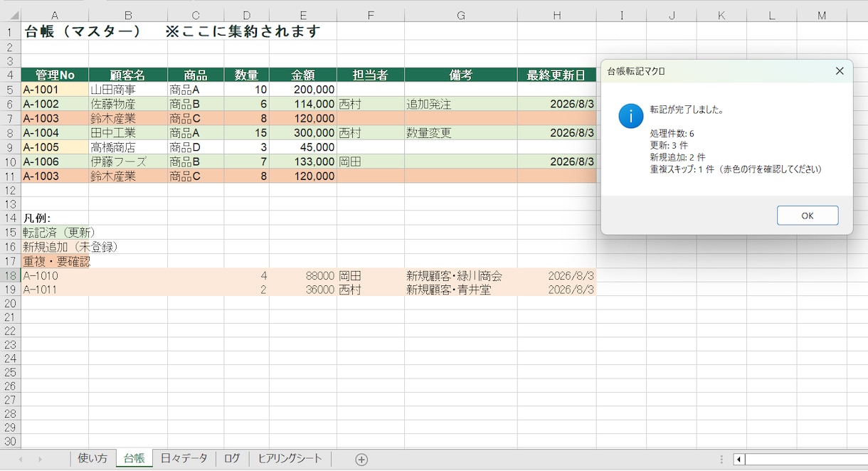
Task: Select cell 新規顧客・緑川商会
Action: point(461,275)
